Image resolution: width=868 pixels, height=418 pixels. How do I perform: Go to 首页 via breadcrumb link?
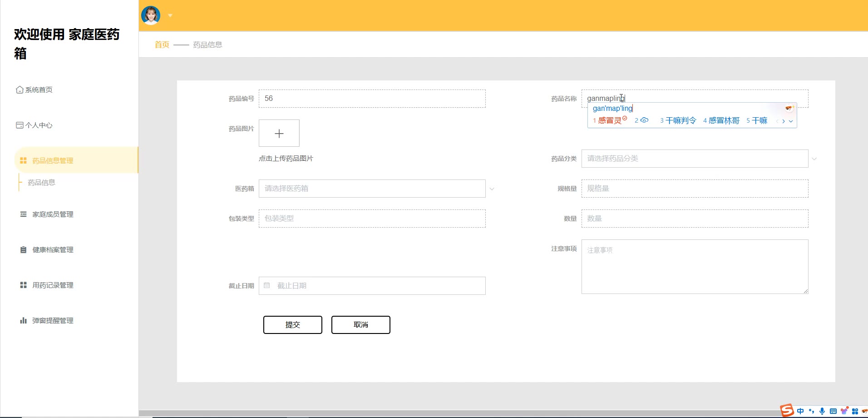[162, 45]
